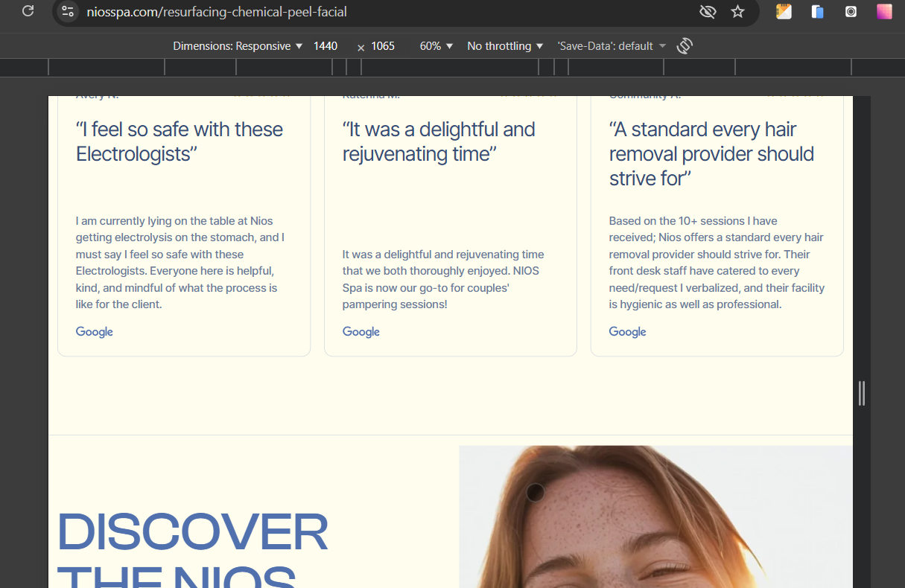
Task: Open the blue documents extension icon
Action: click(818, 11)
